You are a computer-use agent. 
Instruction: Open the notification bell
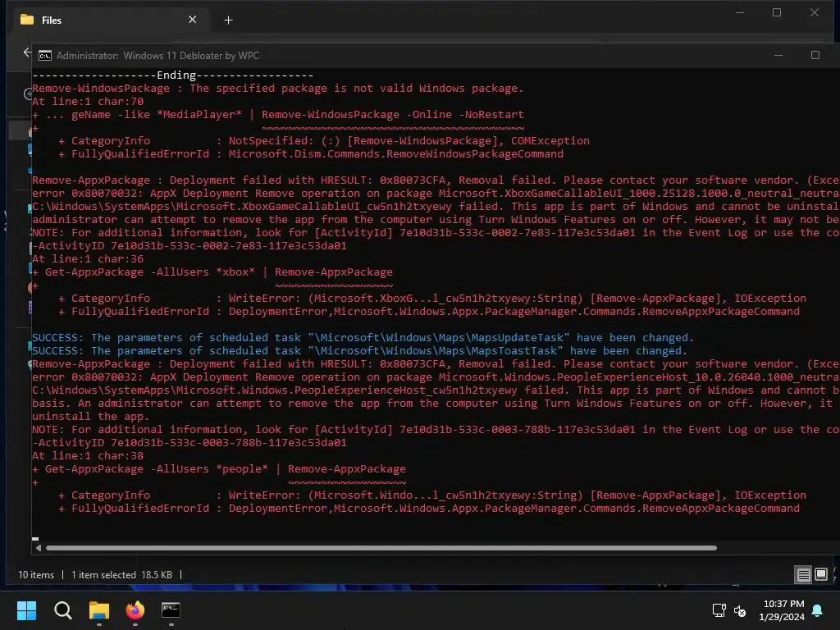pos(817,610)
